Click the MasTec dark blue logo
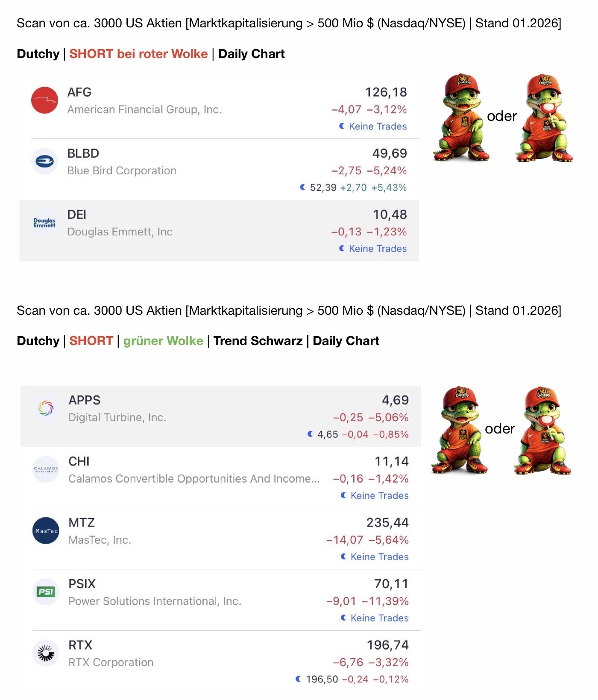The image size is (598, 700). 46,531
